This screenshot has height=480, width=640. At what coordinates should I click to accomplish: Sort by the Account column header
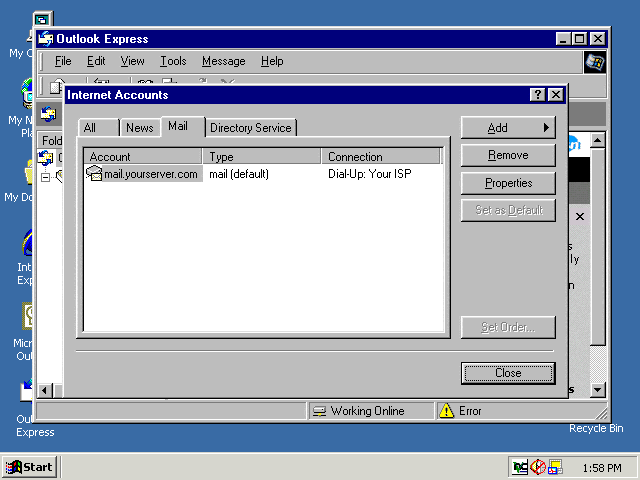(x=143, y=157)
